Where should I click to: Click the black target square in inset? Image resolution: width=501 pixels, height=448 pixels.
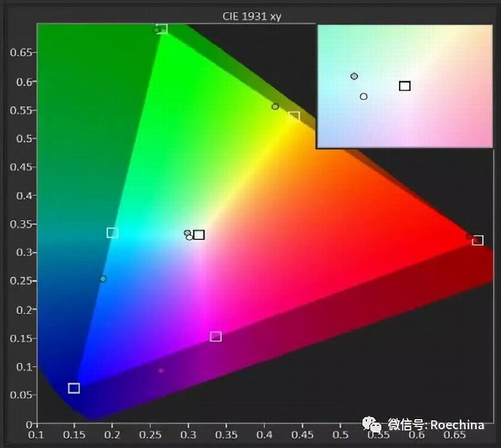[x=405, y=86]
